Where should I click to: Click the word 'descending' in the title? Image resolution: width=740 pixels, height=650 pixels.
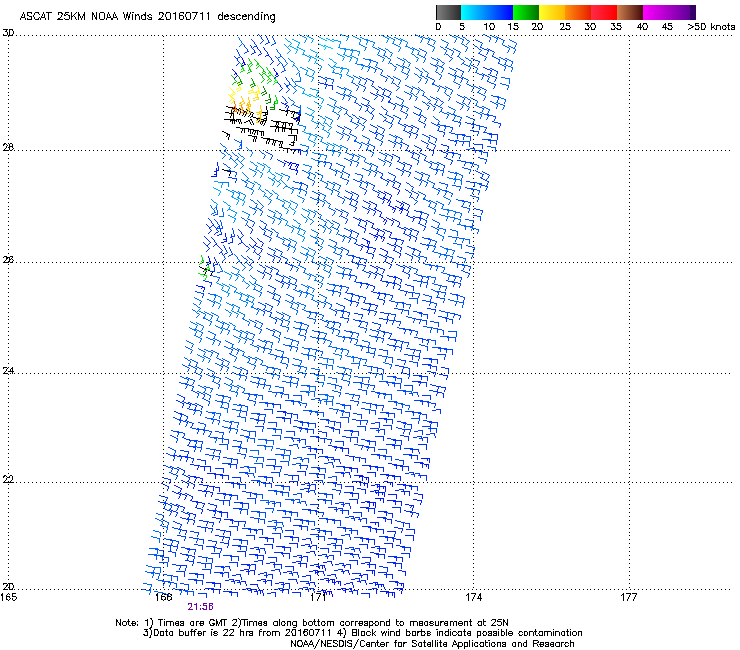tap(246, 17)
